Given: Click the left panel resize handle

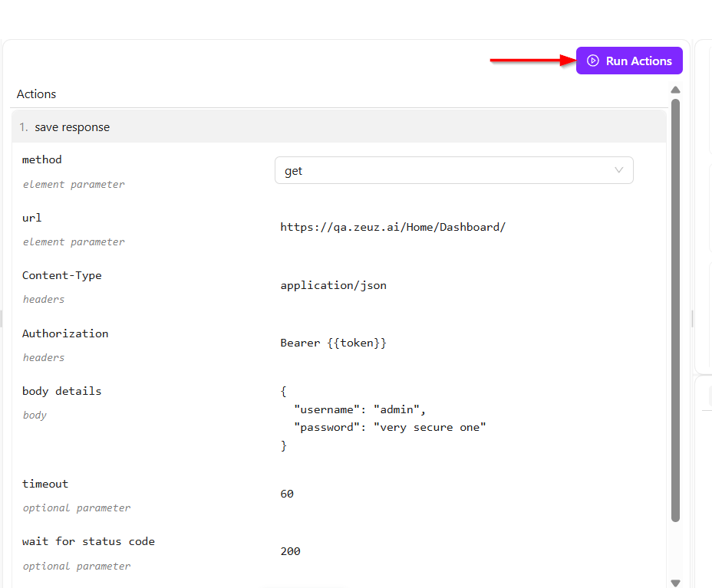Looking at the screenshot, I should [x=2, y=318].
